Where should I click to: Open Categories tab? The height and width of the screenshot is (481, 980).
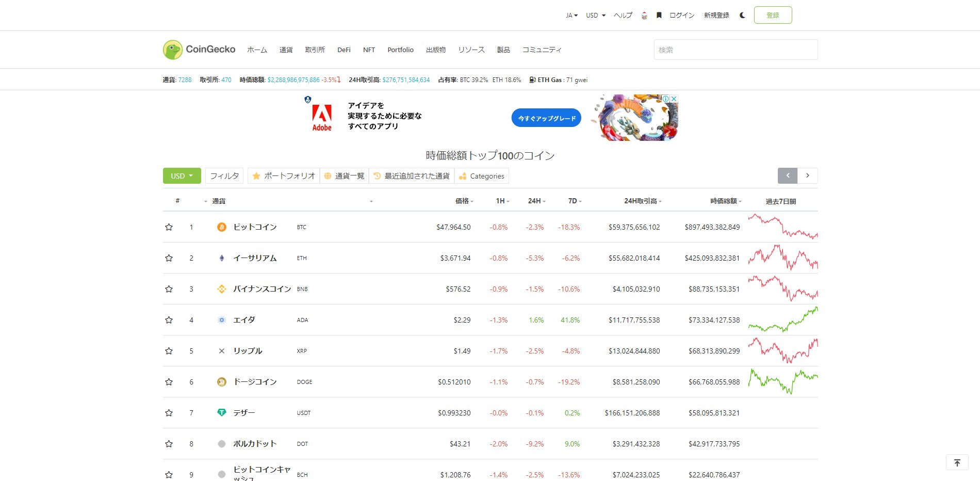(482, 176)
